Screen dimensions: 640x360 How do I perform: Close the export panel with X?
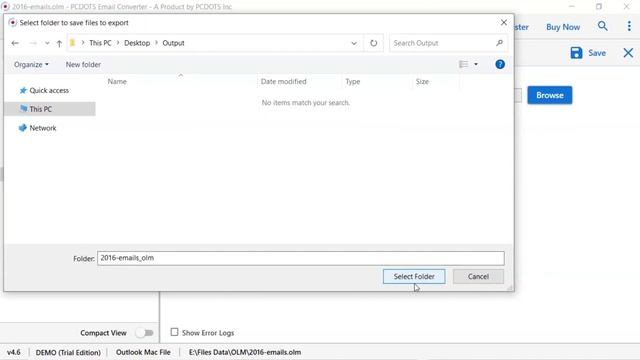(x=628, y=53)
